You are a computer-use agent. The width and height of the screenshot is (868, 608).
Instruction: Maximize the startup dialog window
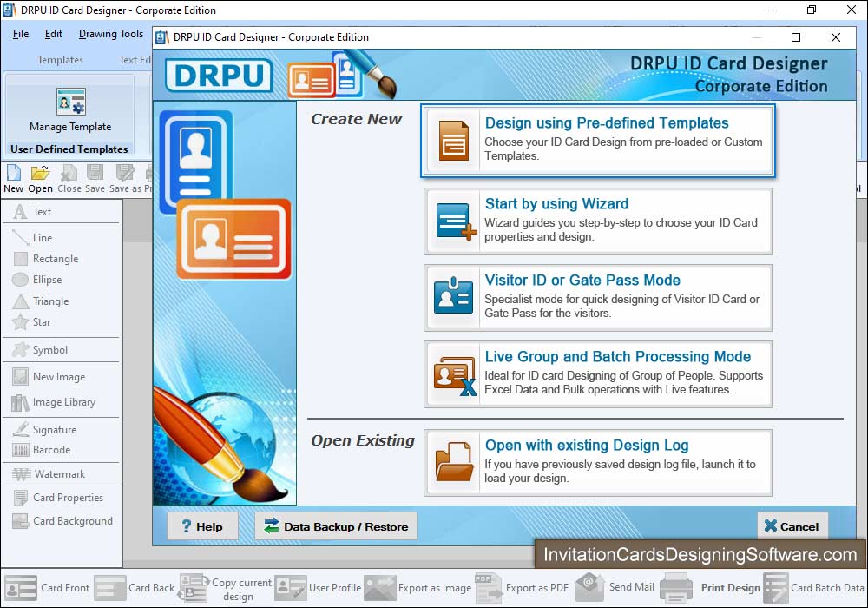tap(795, 37)
